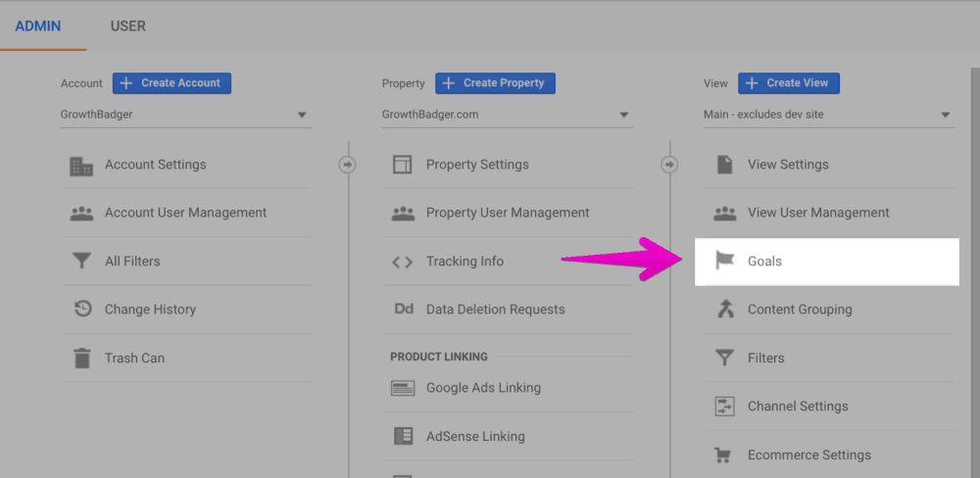Click the Create Property button

(x=495, y=83)
